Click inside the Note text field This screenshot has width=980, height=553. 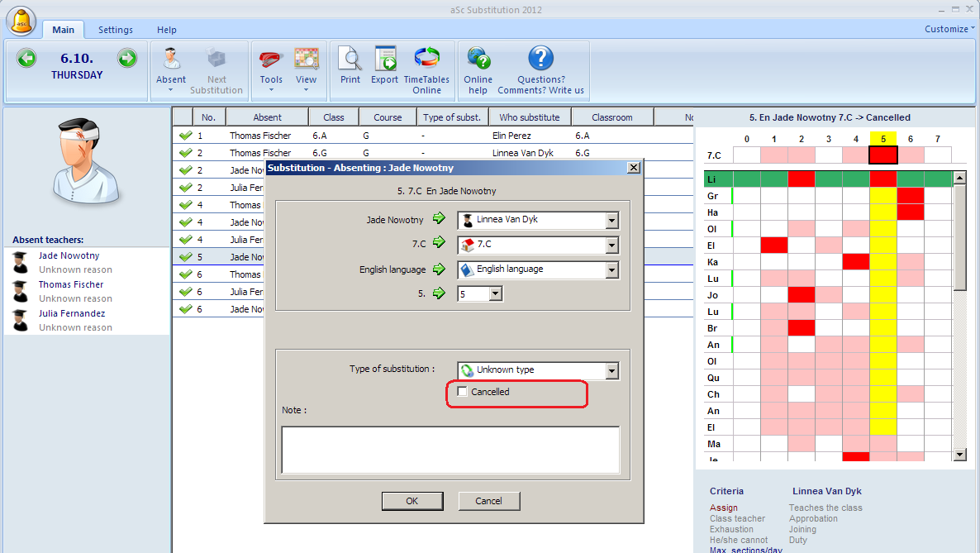click(450, 450)
